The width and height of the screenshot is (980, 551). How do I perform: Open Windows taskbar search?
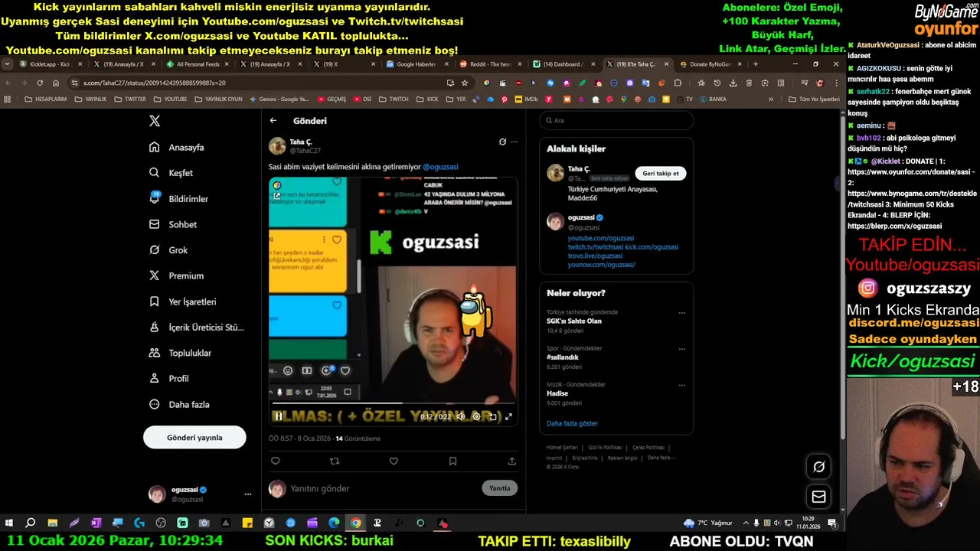pos(31,523)
